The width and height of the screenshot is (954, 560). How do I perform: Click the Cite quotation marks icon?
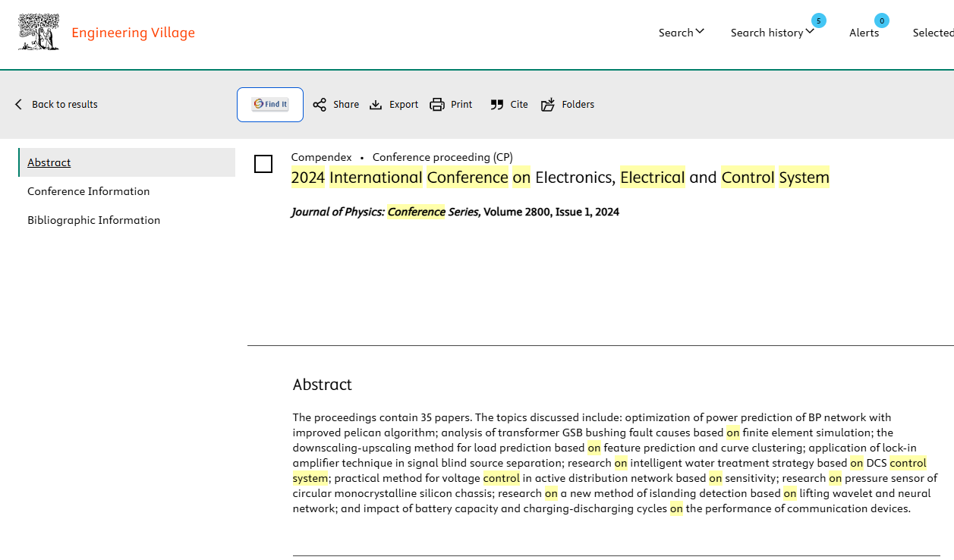(x=497, y=105)
